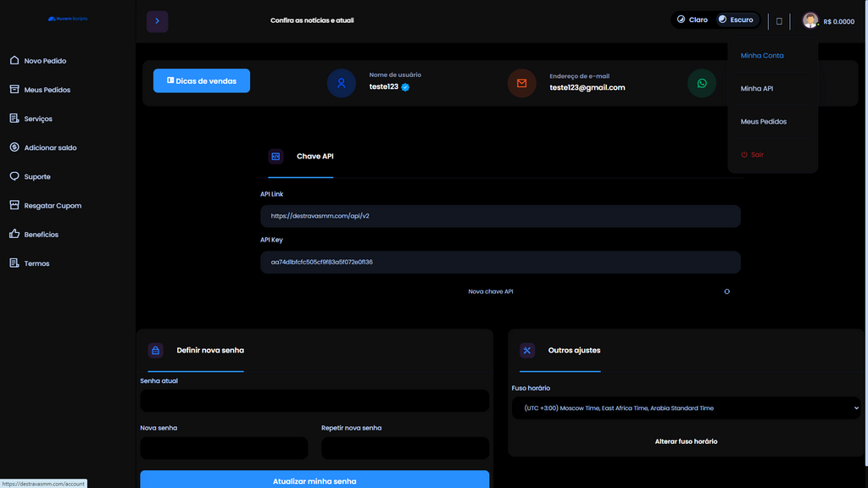Image resolution: width=868 pixels, height=488 pixels.
Task: Click the user profile avatar icon
Action: point(810,20)
